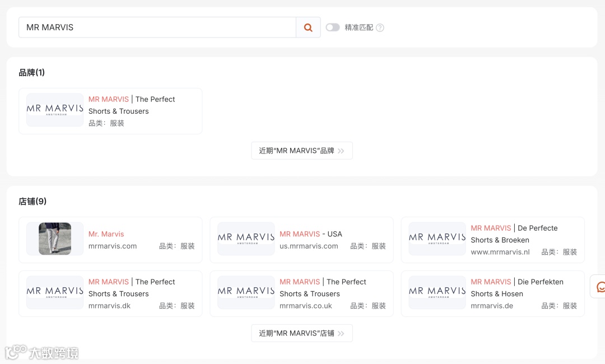Open the Mr. Marvis store link
Image resolution: width=605 pixels, height=364 pixels.
pos(106,234)
